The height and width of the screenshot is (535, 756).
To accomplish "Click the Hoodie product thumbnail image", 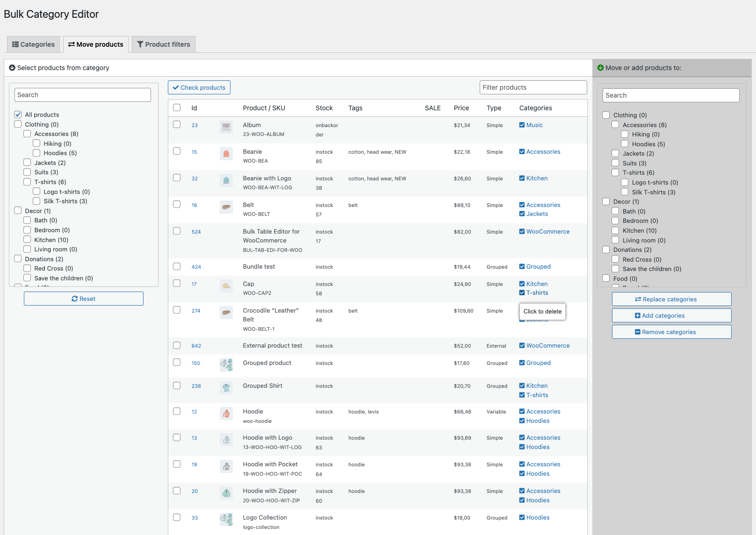I will click(226, 414).
